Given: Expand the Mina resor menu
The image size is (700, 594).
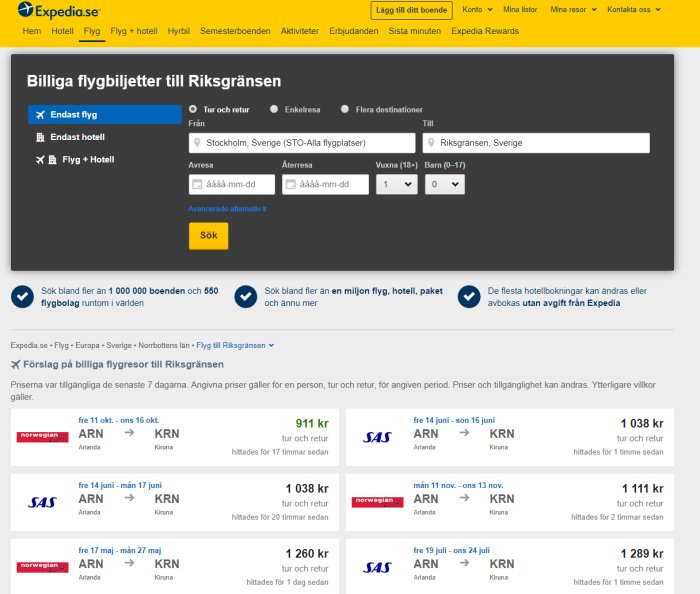Looking at the screenshot, I should tap(573, 9).
